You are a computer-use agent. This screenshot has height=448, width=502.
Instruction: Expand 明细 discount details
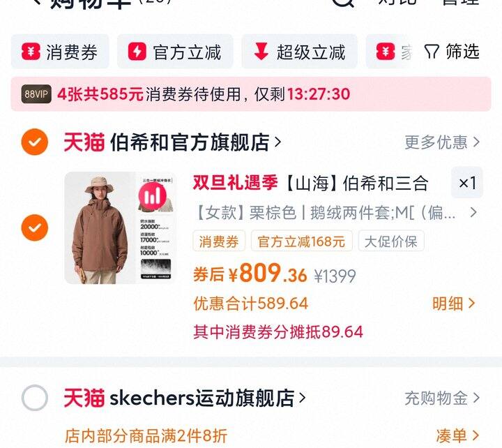(453, 304)
